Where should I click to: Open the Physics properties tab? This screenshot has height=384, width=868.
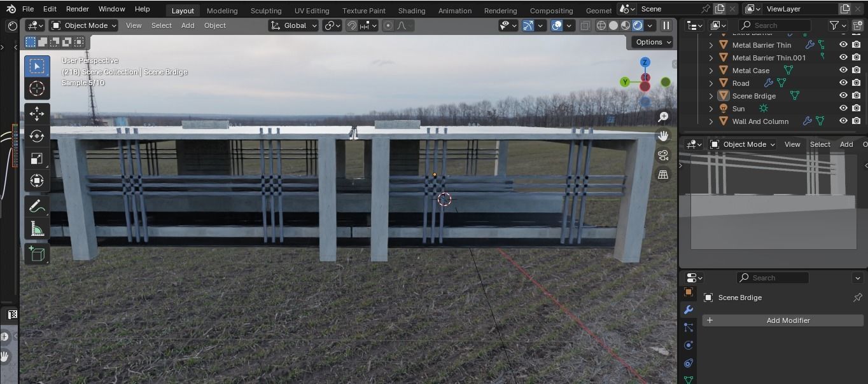688,345
